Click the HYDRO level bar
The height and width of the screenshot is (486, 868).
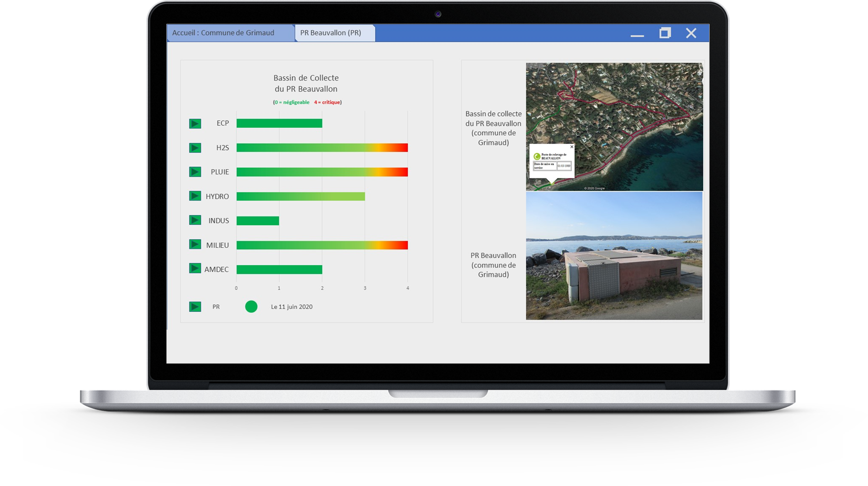[301, 196]
